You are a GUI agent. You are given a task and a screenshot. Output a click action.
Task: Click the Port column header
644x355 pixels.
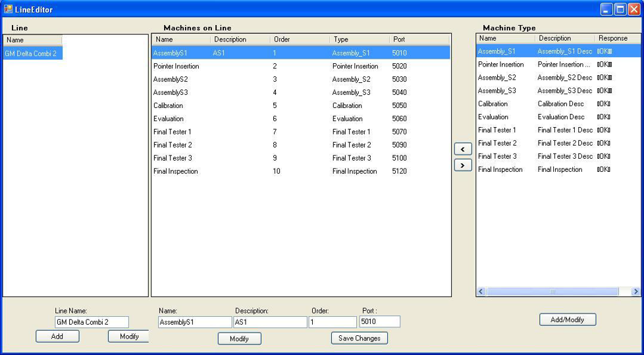click(419, 40)
